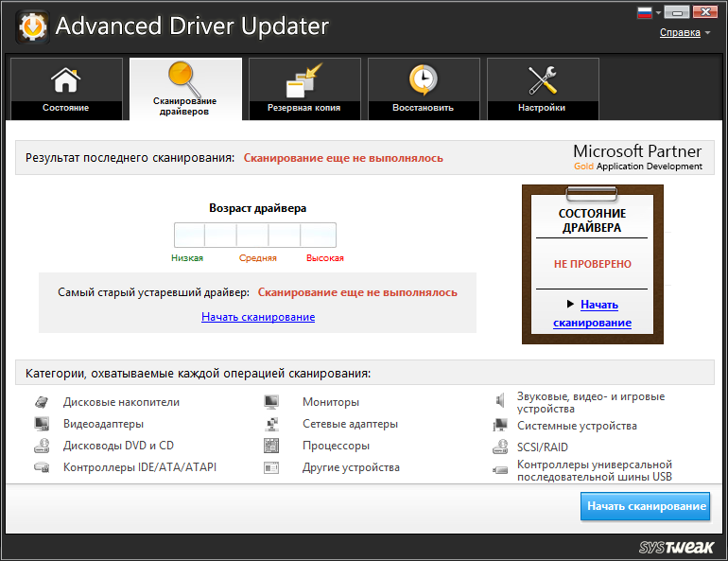Open the Russian flag language selector
This screenshot has width=728, height=561.
click(x=650, y=13)
